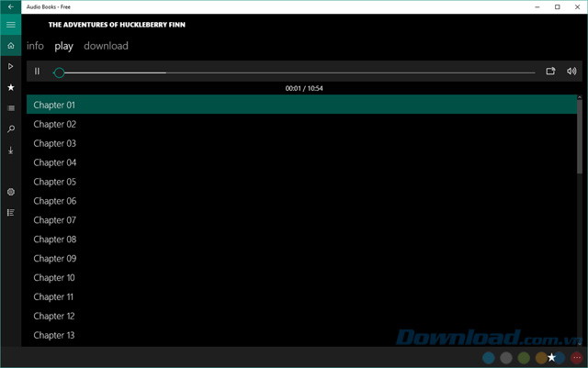This screenshot has height=368, width=588.
Task: Play Chapter 02
Action: tap(301, 124)
